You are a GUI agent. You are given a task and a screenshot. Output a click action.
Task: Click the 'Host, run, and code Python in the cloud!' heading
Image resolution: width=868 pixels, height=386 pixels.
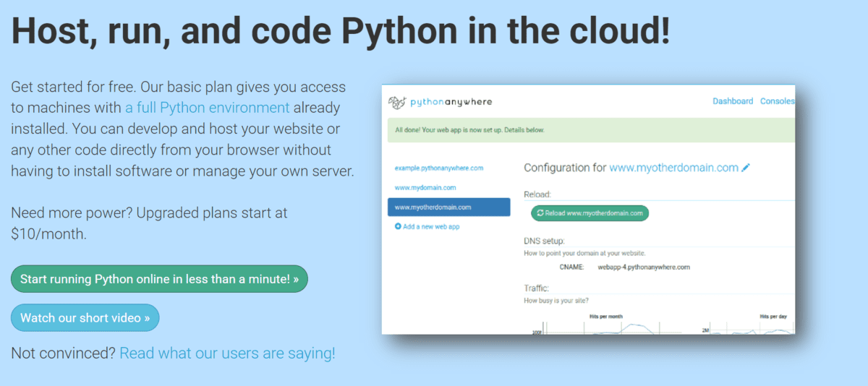(x=341, y=32)
